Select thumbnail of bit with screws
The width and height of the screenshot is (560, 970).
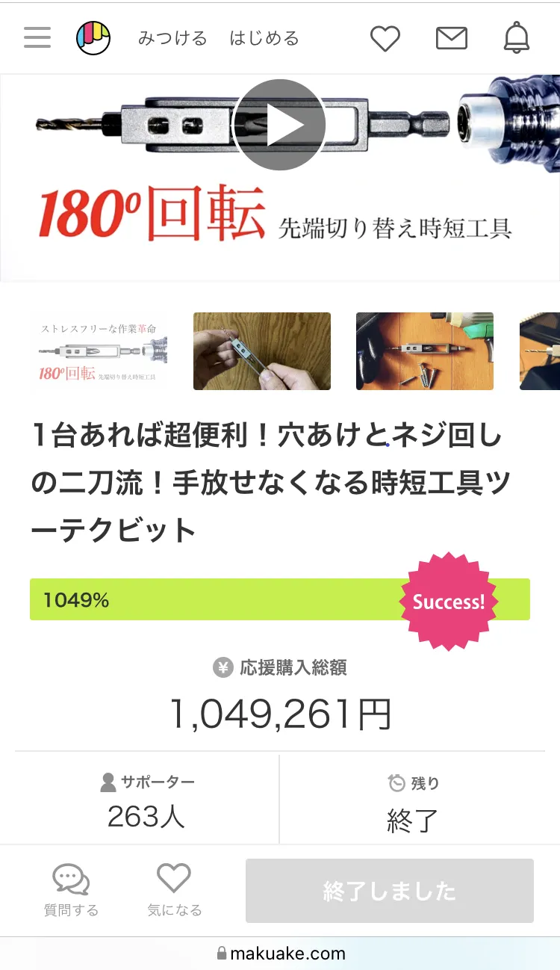[424, 351]
